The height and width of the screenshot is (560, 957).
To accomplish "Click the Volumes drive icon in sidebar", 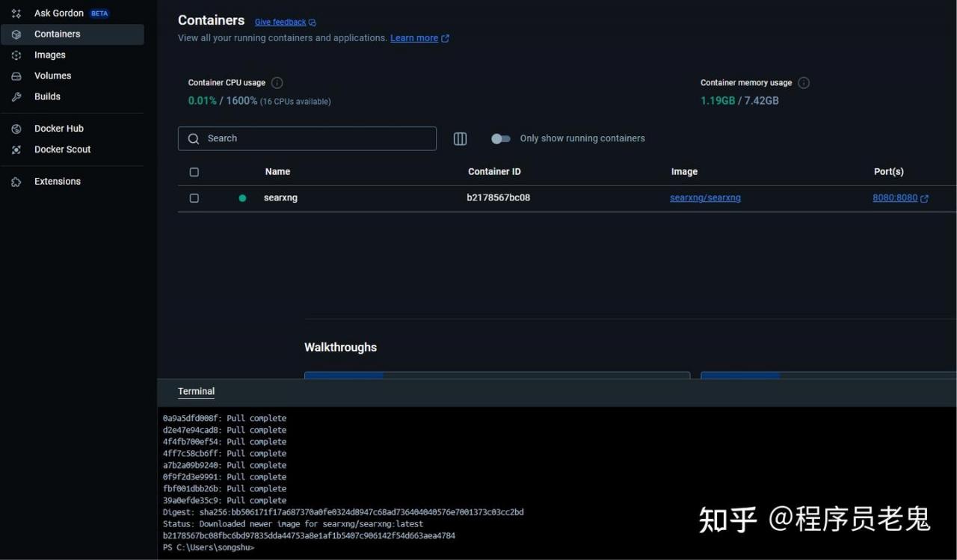I will pos(16,76).
